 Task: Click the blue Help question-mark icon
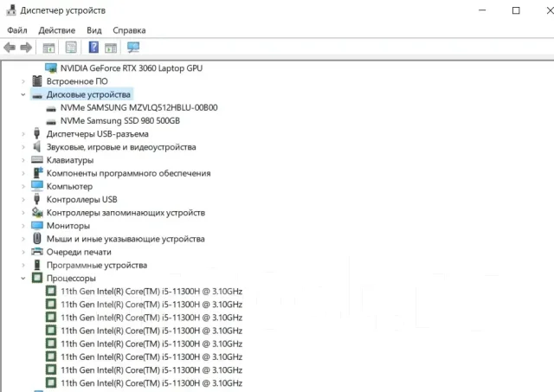pos(93,47)
